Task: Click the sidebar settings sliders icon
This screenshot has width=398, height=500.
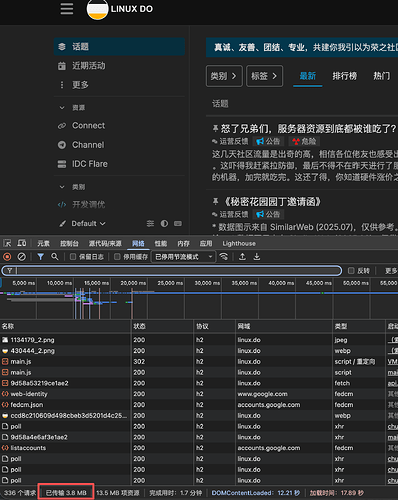Action: (150, 223)
